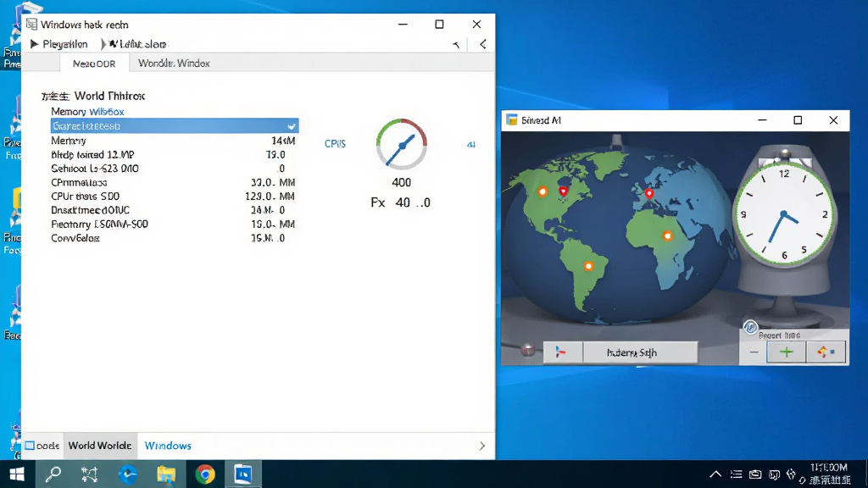Click the analog clock face
This screenshot has width=868, height=488.
click(783, 213)
